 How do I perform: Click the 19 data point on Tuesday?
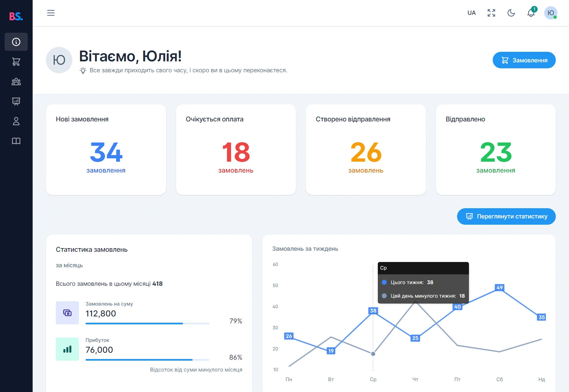(x=331, y=351)
